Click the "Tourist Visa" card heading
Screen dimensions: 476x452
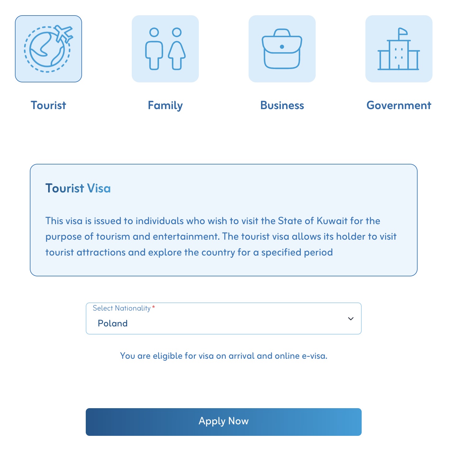pyautogui.click(x=78, y=188)
